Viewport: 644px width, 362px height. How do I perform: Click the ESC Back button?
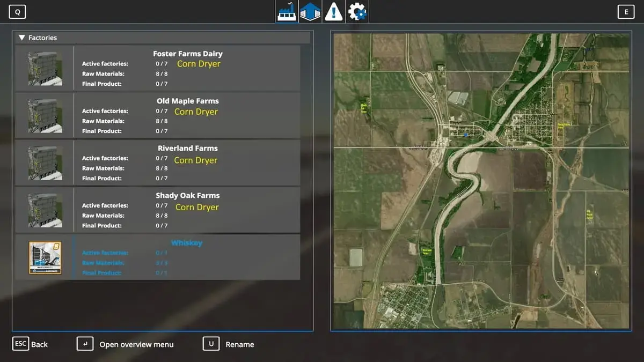click(x=30, y=344)
